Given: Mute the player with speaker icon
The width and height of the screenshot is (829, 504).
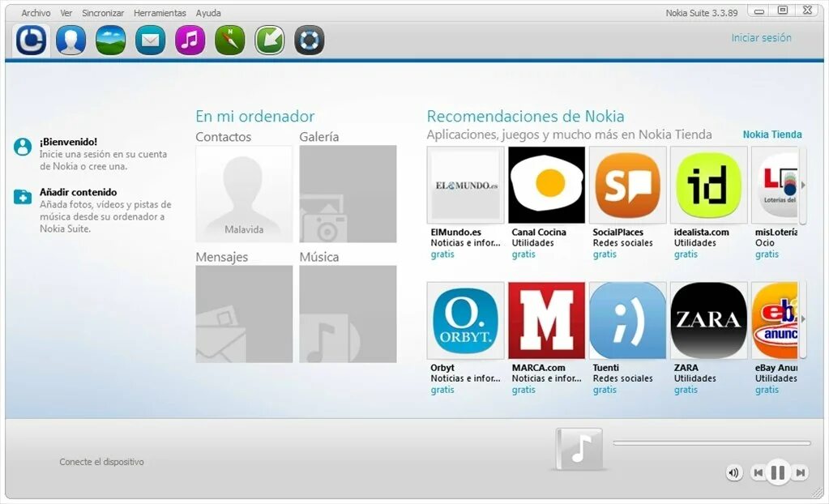Looking at the screenshot, I should coord(734,472).
